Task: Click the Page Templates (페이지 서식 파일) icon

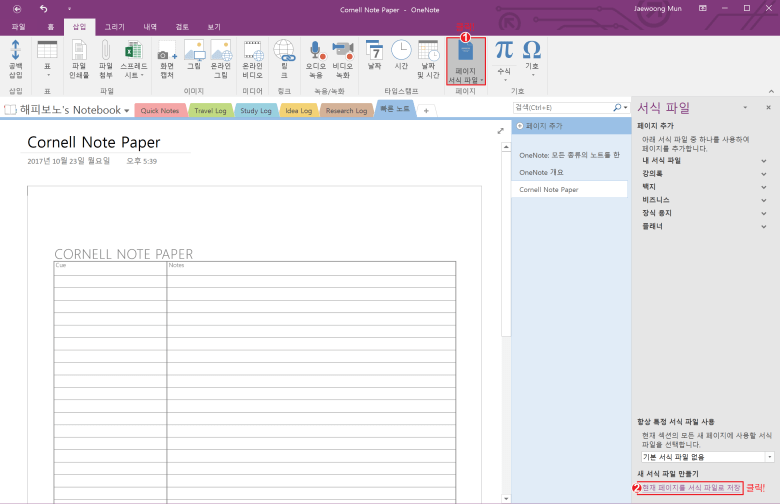Action: click(466, 61)
